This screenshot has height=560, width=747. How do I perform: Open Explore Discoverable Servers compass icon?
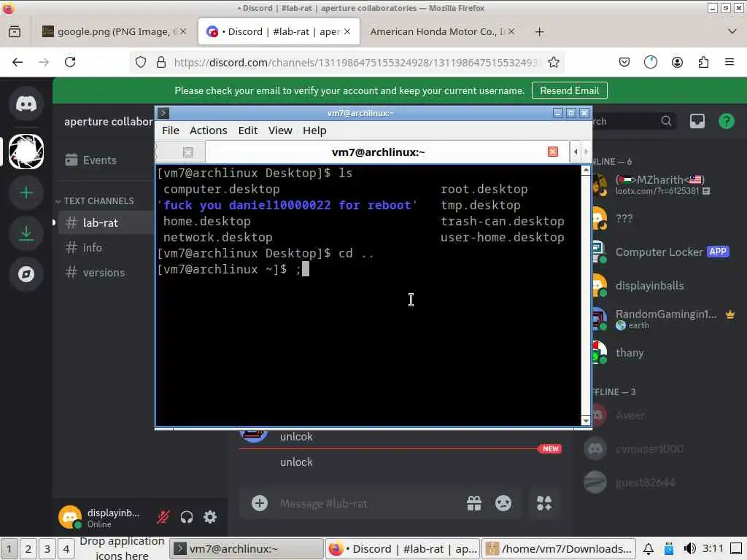(26, 274)
